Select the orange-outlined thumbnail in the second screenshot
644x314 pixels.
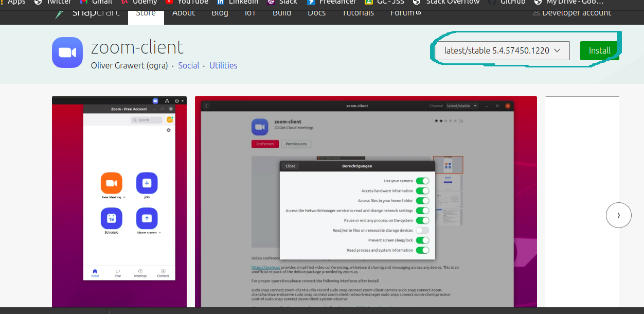(x=448, y=165)
